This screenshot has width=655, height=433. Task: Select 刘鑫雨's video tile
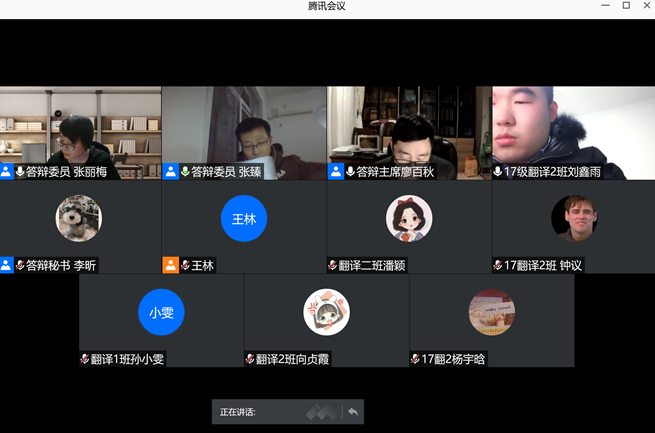point(574,133)
